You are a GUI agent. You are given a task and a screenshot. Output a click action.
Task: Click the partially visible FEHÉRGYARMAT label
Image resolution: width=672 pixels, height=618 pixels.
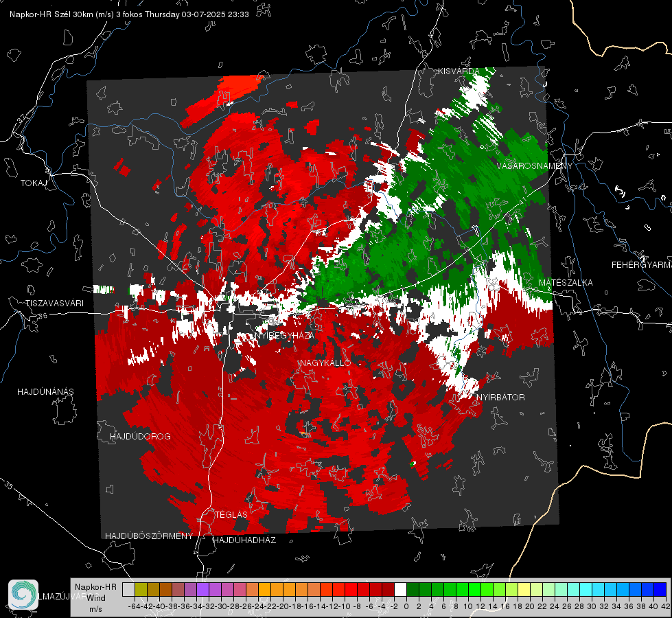coord(642,264)
